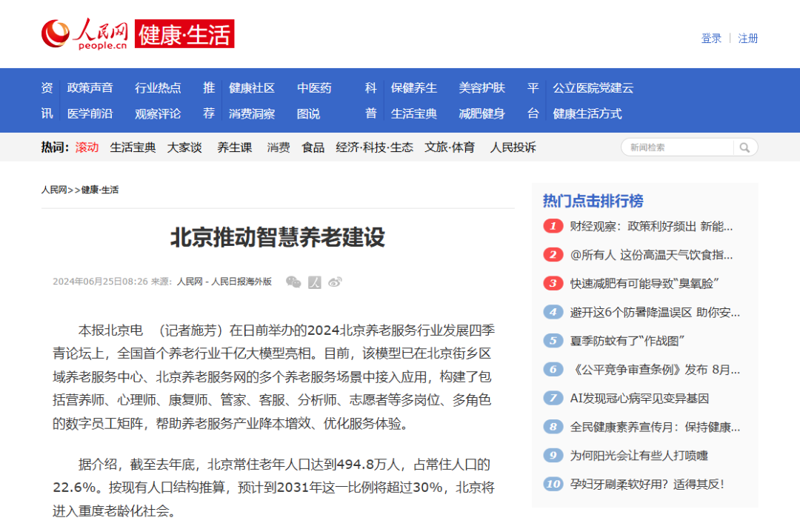
Task: Click the number 10 ranking badge
Action: [553, 484]
